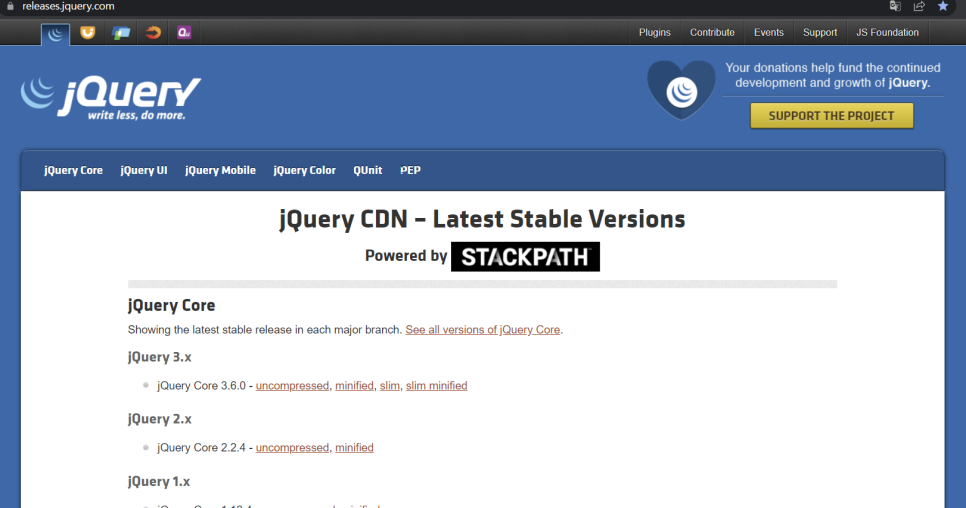The height and width of the screenshot is (508, 966).
Task: Click the translate page icon
Action: pyautogui.click(x=895, y=6)
